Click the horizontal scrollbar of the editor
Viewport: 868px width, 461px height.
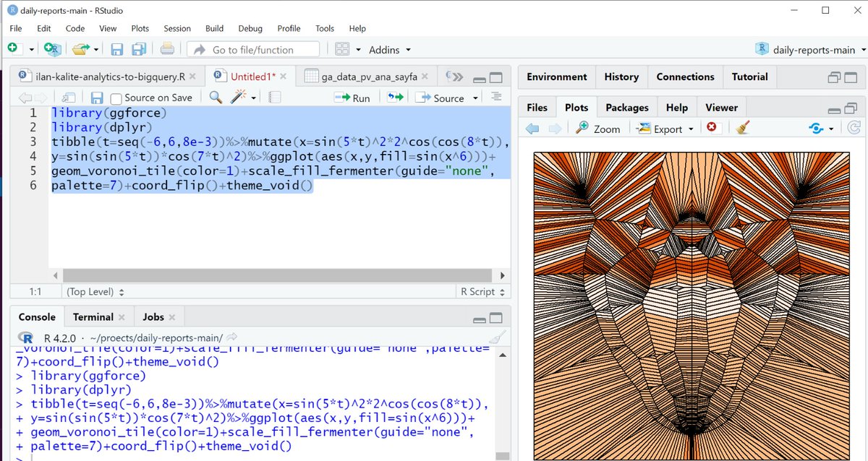coord(278,275)
